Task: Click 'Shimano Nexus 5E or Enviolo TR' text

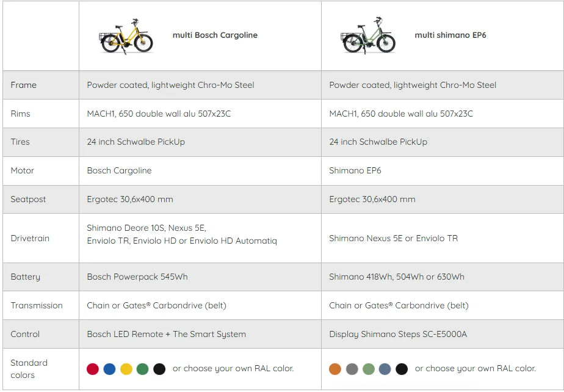Action: click(x=393, y=238)
